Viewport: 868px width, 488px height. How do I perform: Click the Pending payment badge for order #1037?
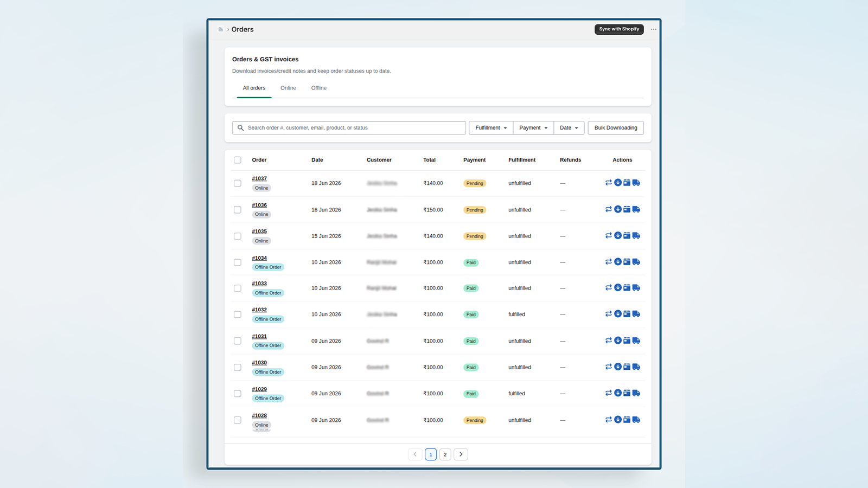pos(475,183)
